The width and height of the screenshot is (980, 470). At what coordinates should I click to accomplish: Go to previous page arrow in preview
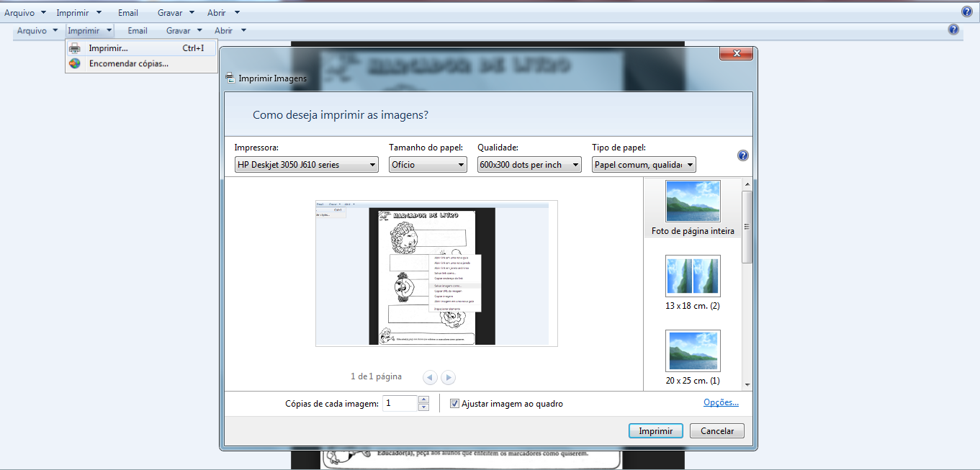click(x=430, y=377)
